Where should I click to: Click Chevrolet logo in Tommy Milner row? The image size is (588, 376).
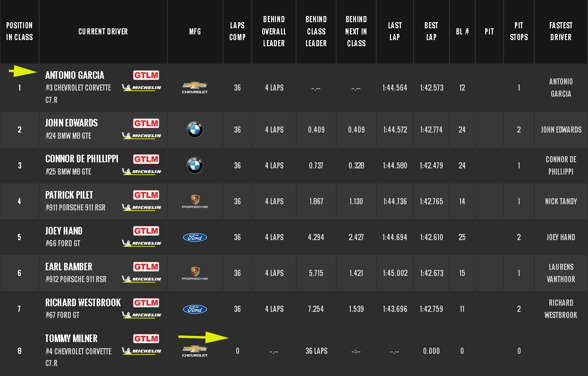pyautogui.click(x=195, y=350)
